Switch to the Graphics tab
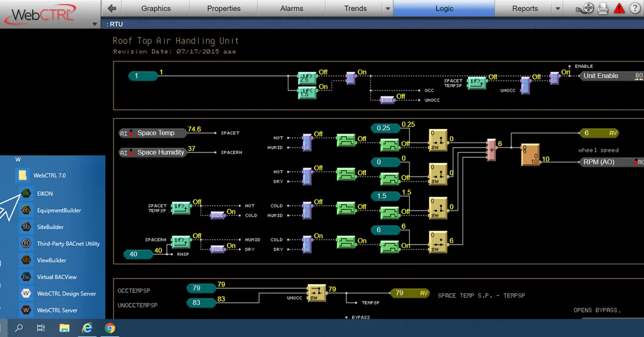644x337 pixels. coord(156,9)
